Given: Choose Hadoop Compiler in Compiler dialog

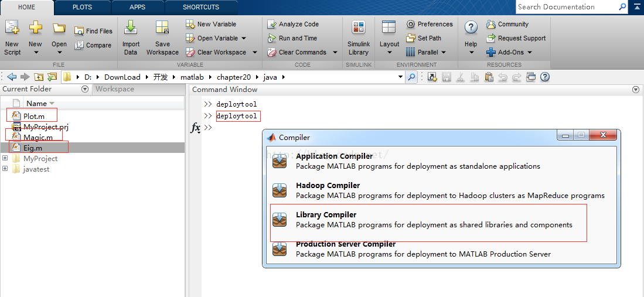Looking at the screenshot, I should click(x=441, y=190).
